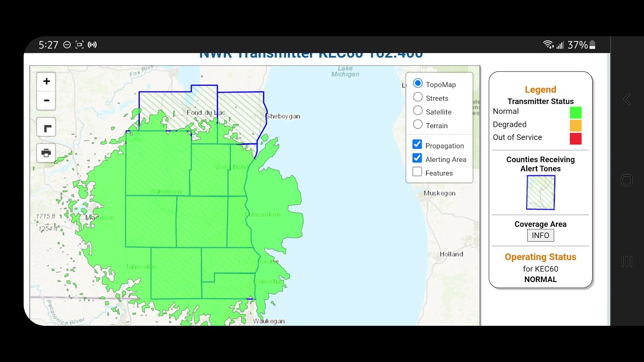
Task: Click the default extent map button
Action: click(x=46, y=128)
